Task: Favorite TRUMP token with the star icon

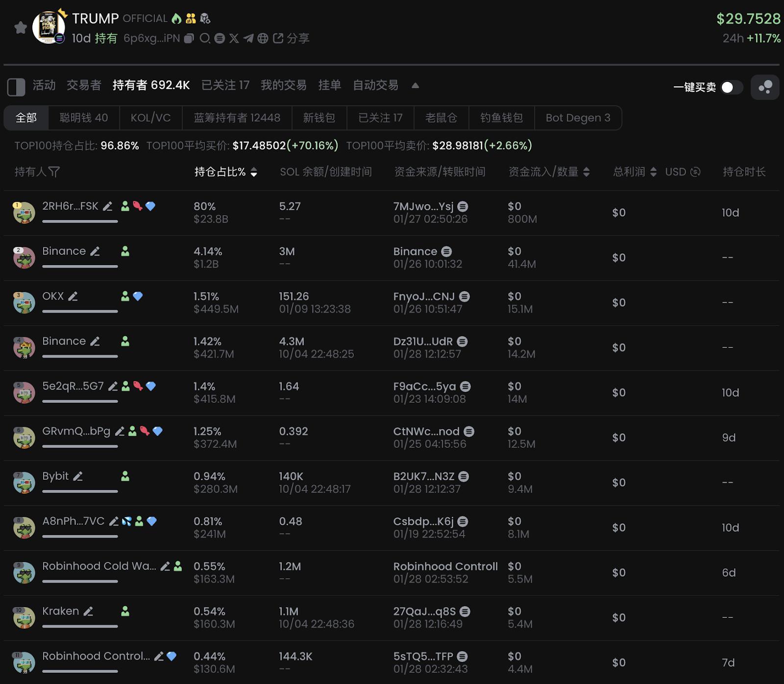Action: coord(21,28)
